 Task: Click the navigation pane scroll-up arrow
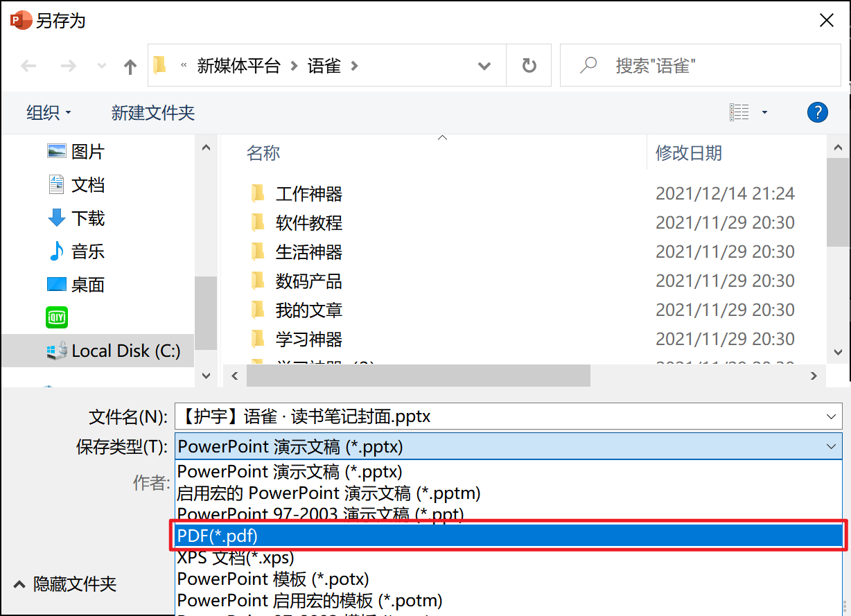[x=206, y=147]
